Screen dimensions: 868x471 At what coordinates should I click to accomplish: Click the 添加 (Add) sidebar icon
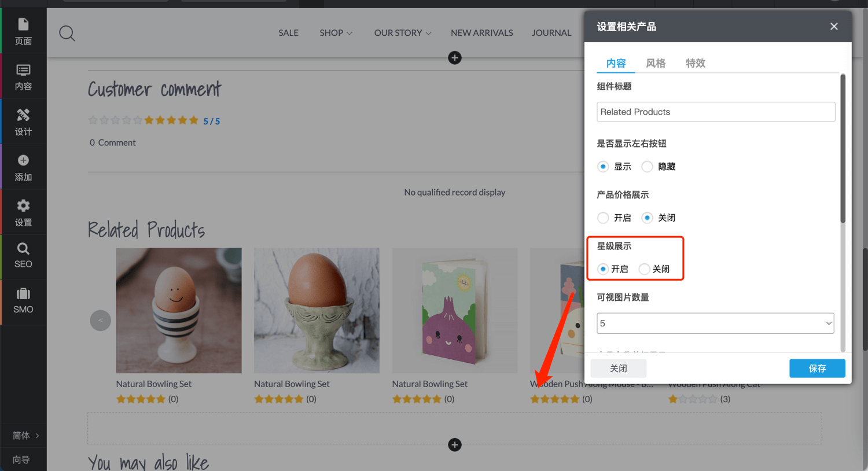(x=23, y=167)
